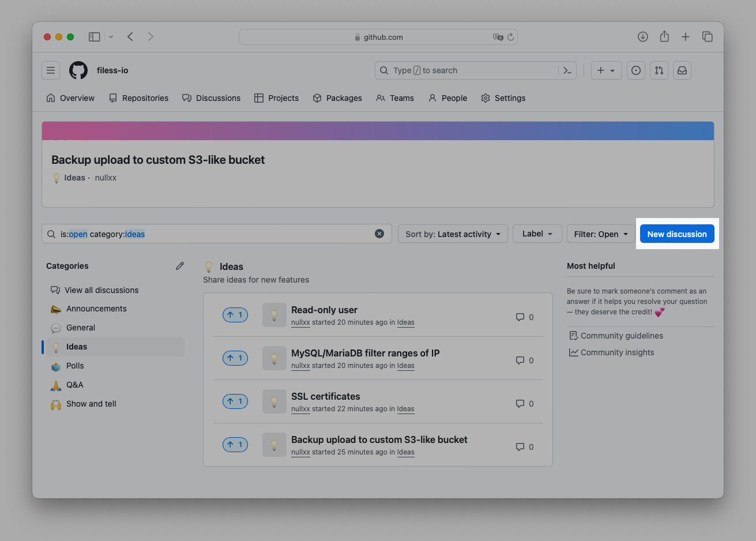
Task: Edit categories with the pencil icon
Action: coord(180,266)
